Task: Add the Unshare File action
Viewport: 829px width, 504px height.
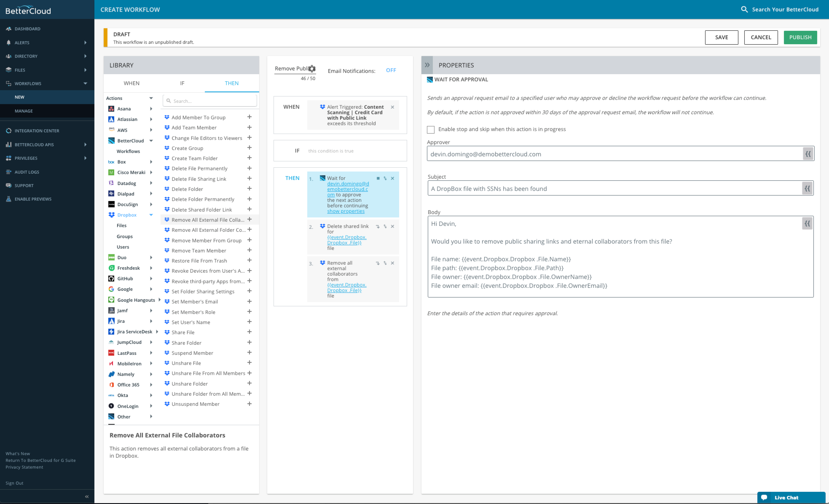Action: [250, 363]
